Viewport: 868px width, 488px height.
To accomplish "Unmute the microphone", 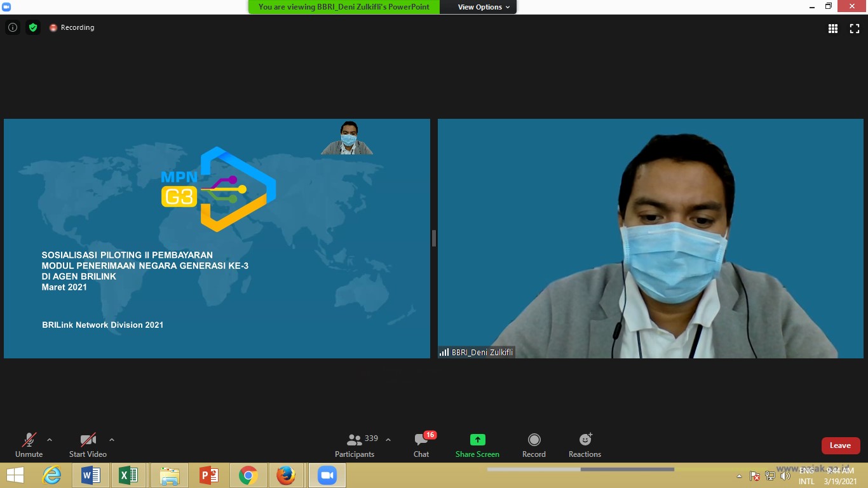I will tap(29, 445).
